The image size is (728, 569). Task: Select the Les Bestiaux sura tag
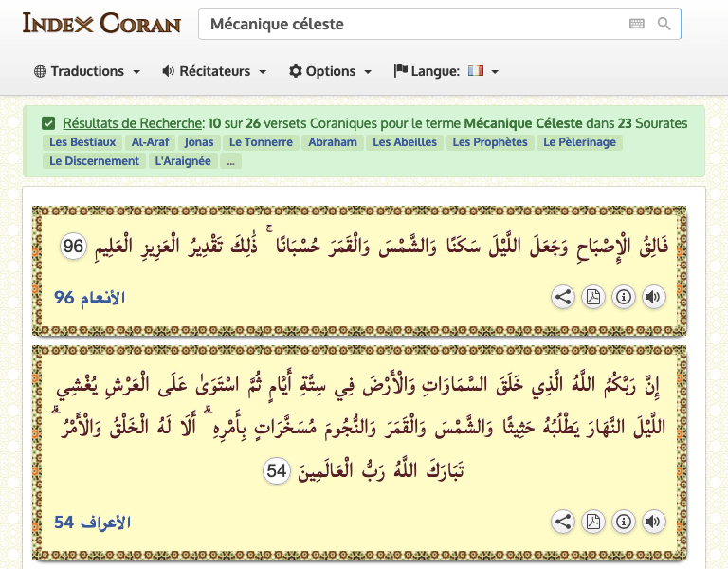click(81, 142)
